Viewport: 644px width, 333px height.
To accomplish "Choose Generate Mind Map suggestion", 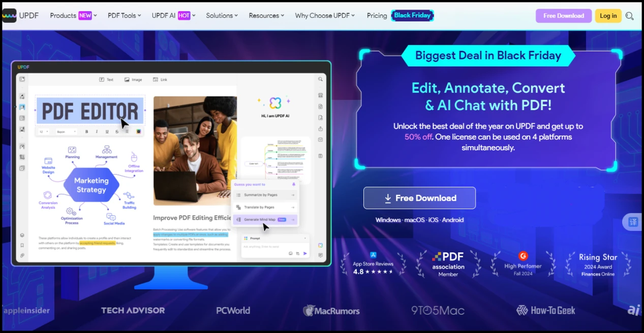I will tap(265, 220).
